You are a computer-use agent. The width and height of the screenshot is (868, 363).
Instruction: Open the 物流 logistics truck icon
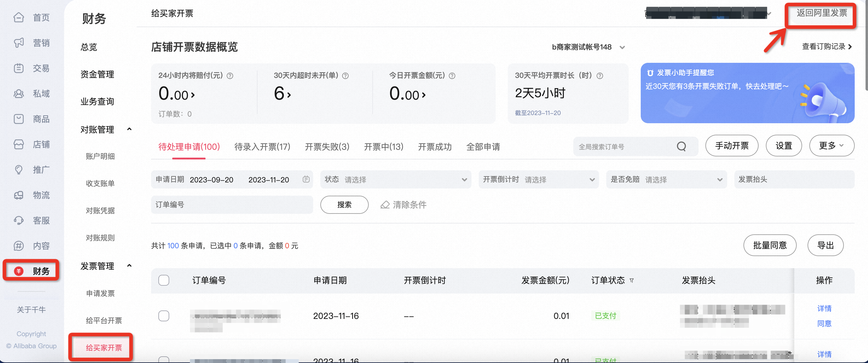[19, 195]
